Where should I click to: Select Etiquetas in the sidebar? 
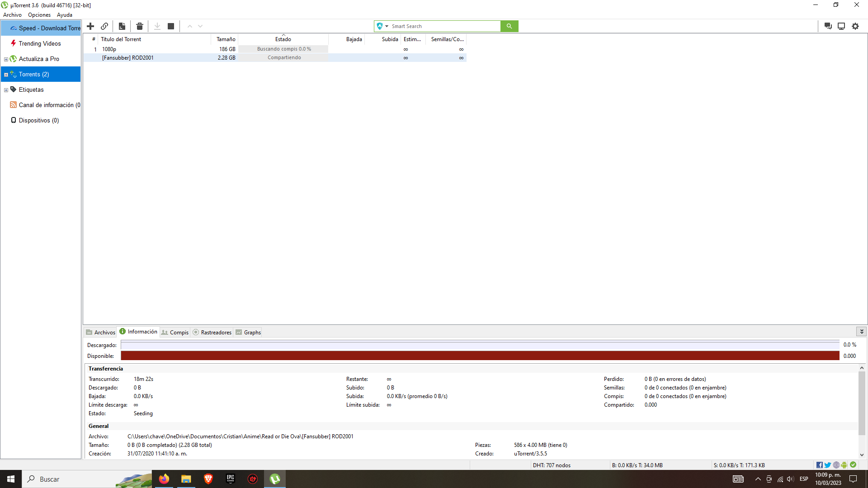(31, 89)
